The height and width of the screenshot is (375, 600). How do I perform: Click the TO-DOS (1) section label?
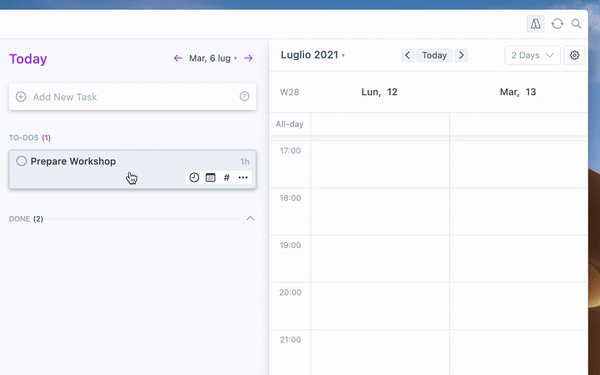30,137
